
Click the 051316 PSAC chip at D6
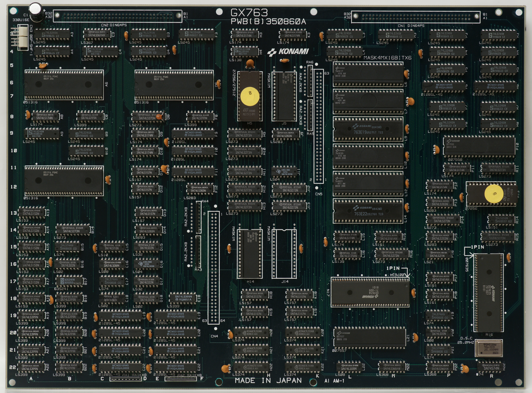click(x=174, y=85)
